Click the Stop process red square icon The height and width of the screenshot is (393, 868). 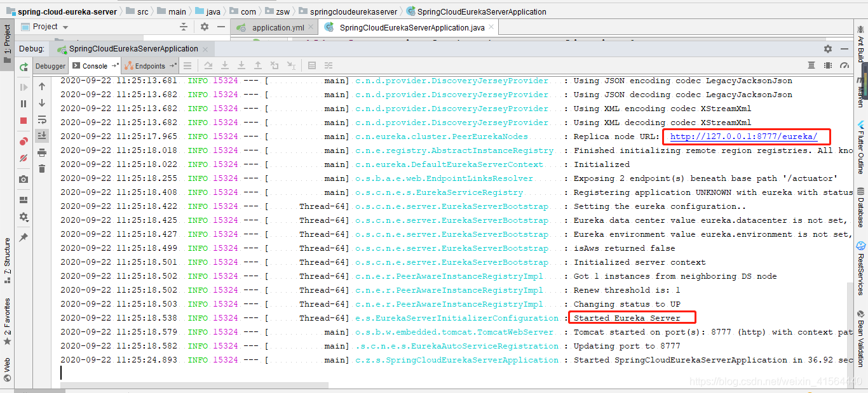coord(24,119)
